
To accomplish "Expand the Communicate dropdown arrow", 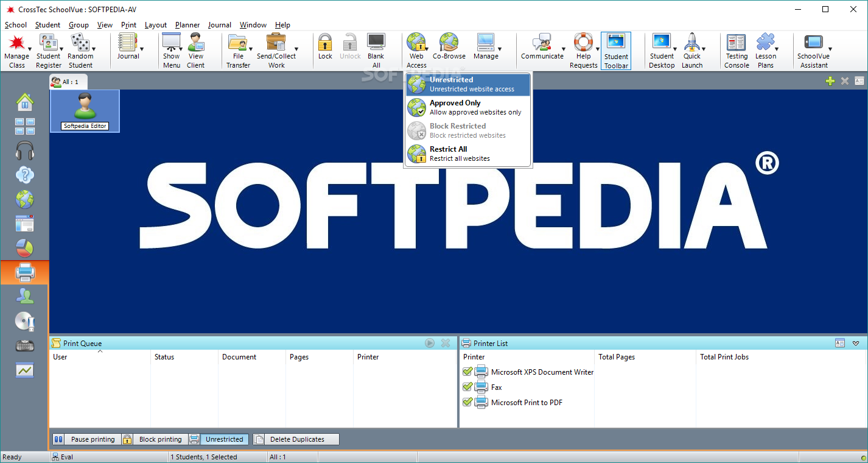I will click(x=563, y=49).
